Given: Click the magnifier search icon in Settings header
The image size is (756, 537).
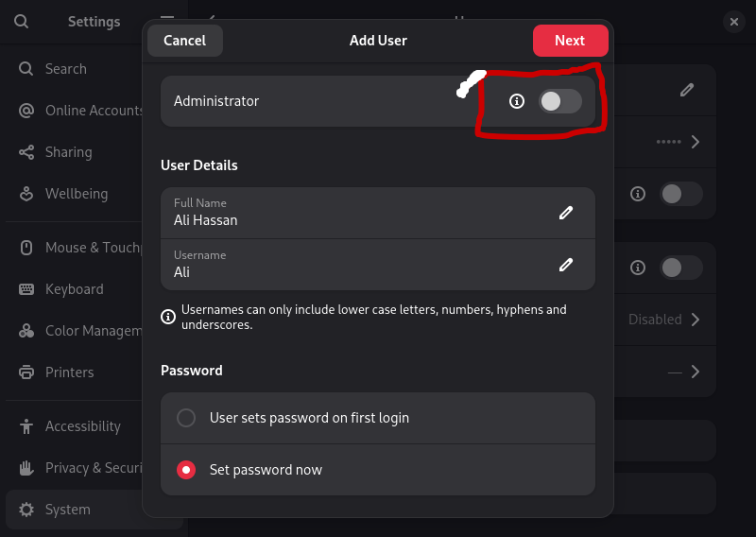Looking at the screenshot, I should 21,21.
